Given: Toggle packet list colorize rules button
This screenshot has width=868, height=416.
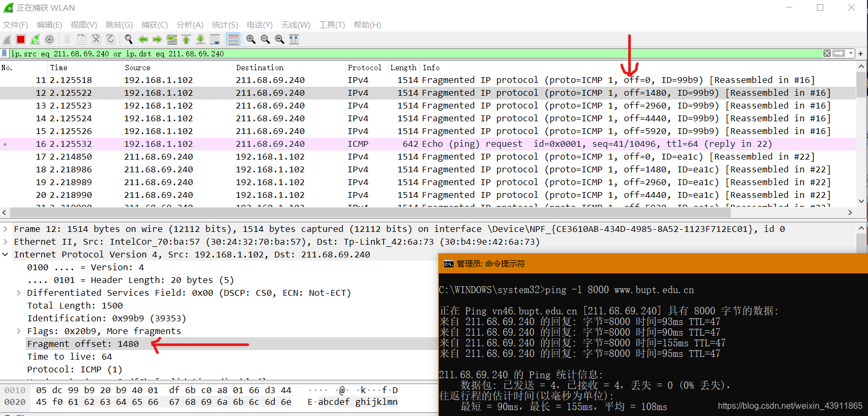Looking at the screenshot, I should tap(232, 39).
